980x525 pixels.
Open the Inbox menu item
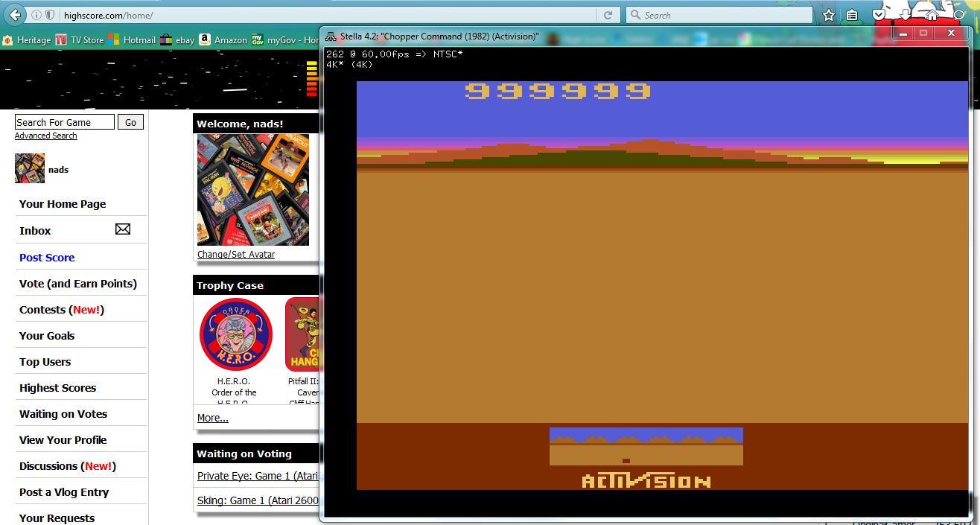pos(35,231)
